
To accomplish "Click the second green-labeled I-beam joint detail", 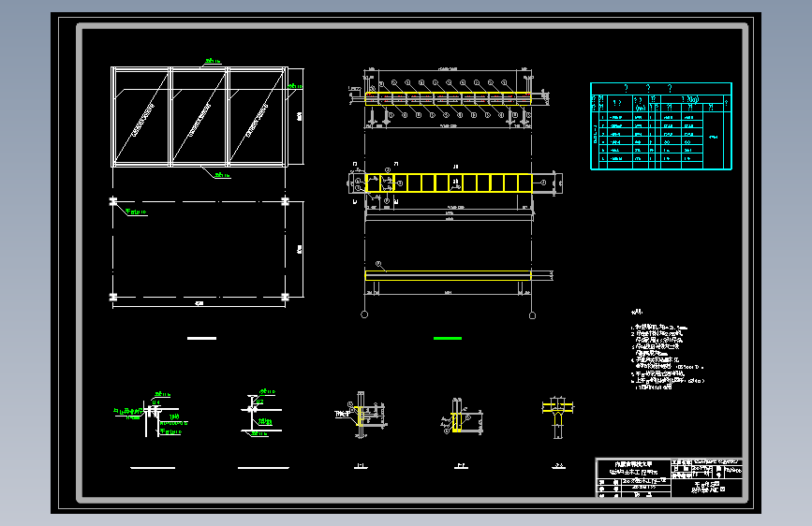I will pos(261,413).
